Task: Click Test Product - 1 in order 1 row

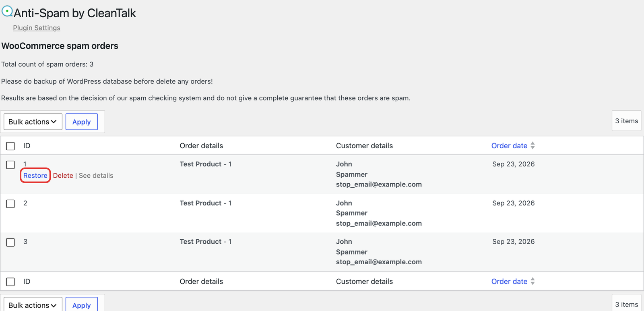Action: tap(206, 164)
